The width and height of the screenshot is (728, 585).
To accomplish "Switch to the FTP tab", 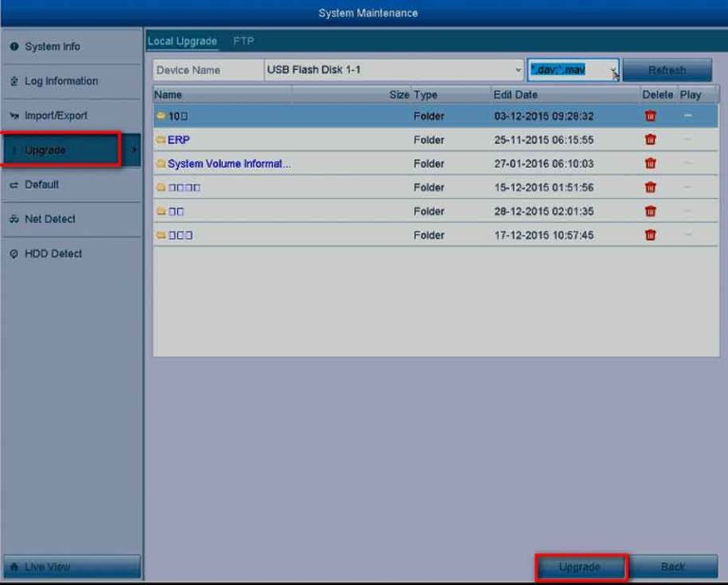I will click(244, 42).
